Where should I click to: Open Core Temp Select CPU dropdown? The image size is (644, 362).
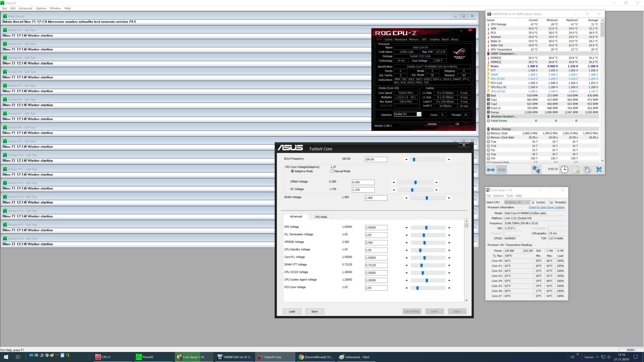pos(517,202)
